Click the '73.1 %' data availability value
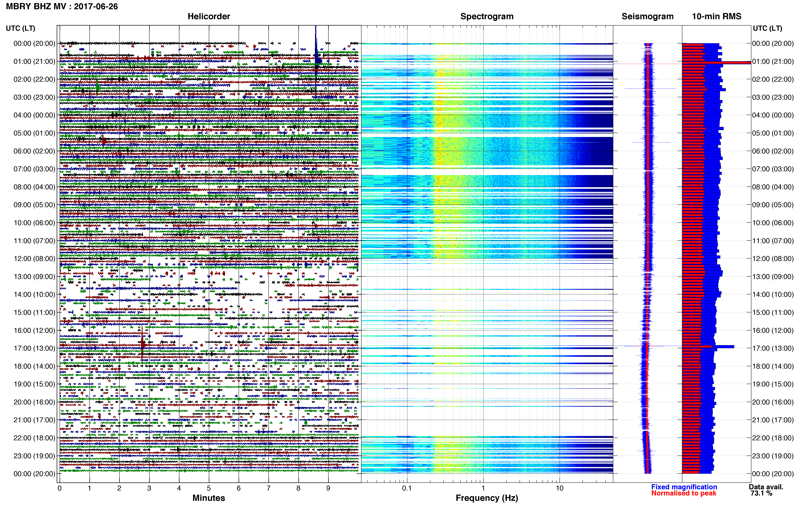This screenshot has height=508, width=812. (x=761, y=493)
